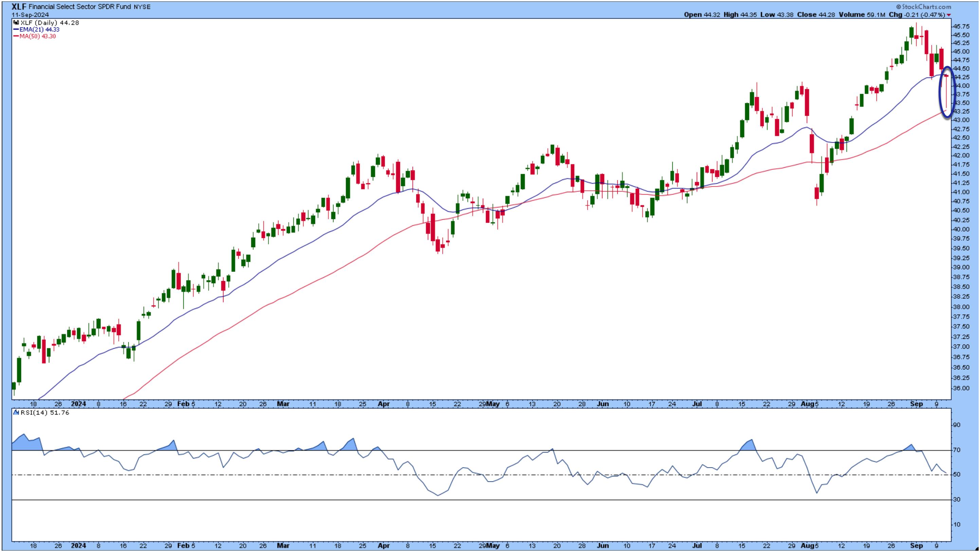Screen dimensions: 980x552
Task: Click the Apr month label under price chart
Action: (x=383, y=404)
